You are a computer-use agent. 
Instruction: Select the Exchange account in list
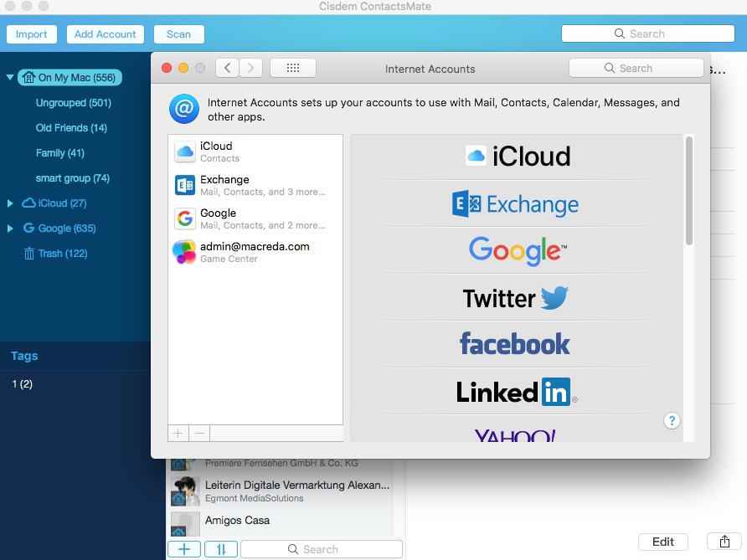click(255, 185)
